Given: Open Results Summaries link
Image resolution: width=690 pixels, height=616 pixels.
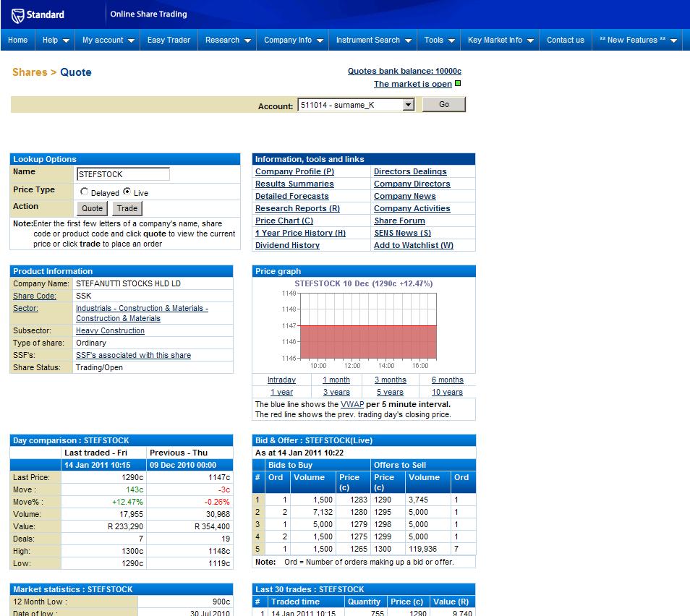Looking at the screenshot, I should pyautogui.click(x=294, y=184).
